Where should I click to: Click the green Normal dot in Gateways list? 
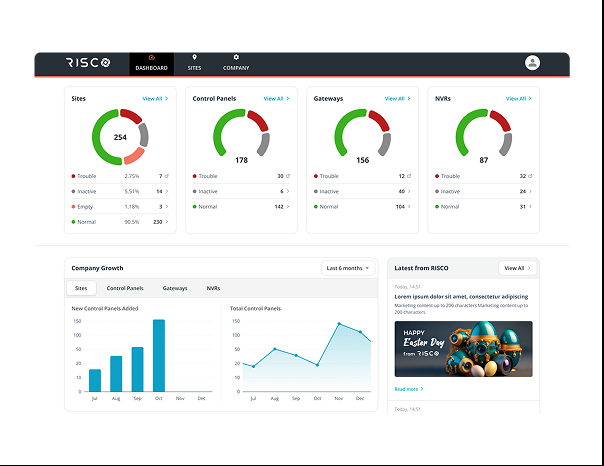(x=315, y=207)
